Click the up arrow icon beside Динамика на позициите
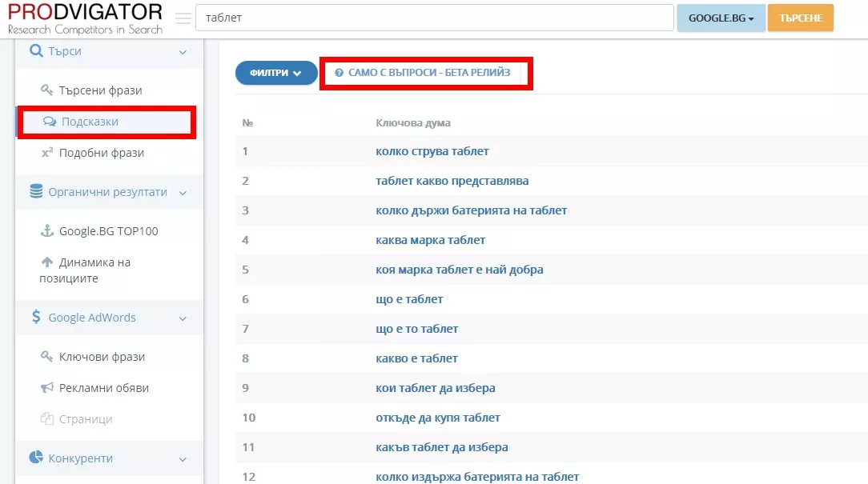This screenshot has height=484, width=868. coord(47,262)
